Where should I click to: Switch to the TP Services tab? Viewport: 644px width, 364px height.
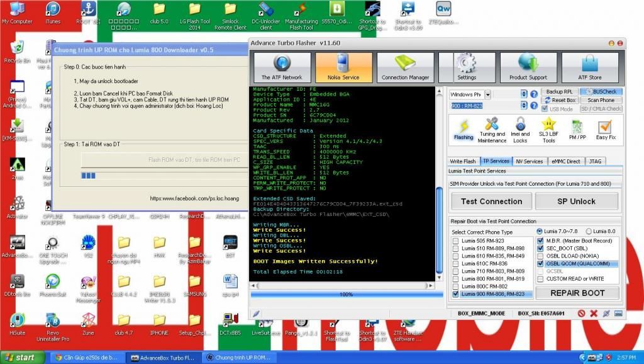[x=496, y=161]
